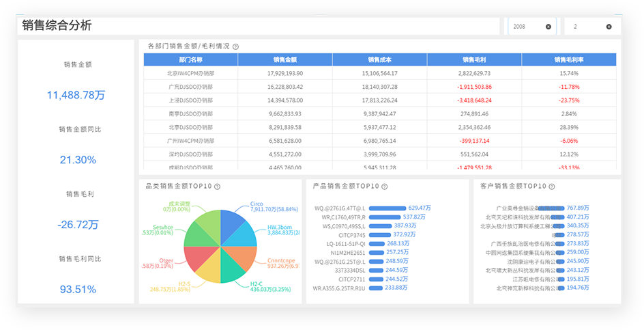The image size is (644, 330).
Task: Sort by 销售金额 column header
Action: pos(285,59)
